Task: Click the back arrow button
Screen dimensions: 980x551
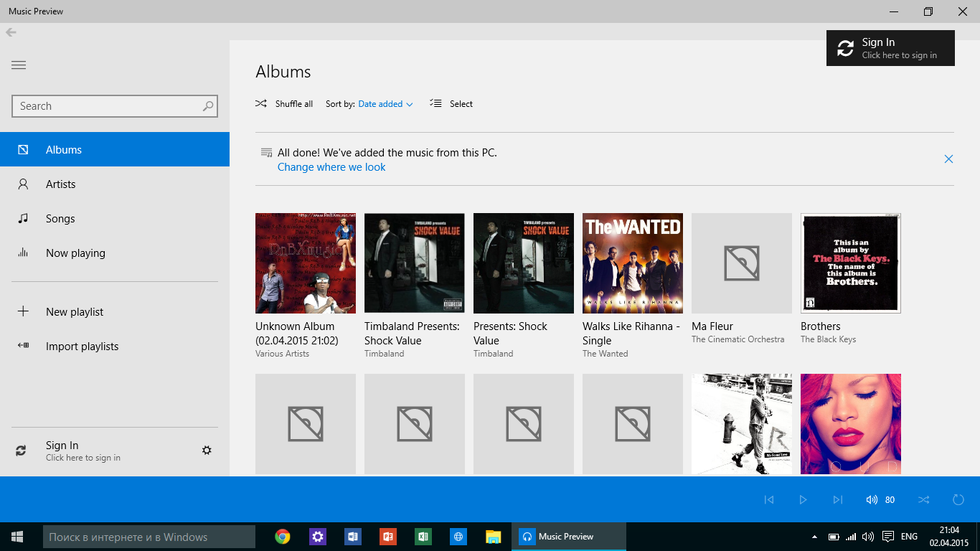Action: pyautogui.click(x=11, y=32)
